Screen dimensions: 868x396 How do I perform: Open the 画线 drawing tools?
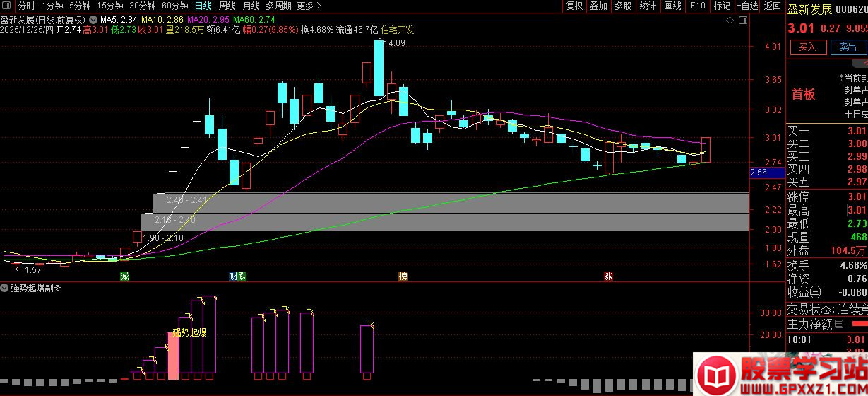[x=672, y=6]
